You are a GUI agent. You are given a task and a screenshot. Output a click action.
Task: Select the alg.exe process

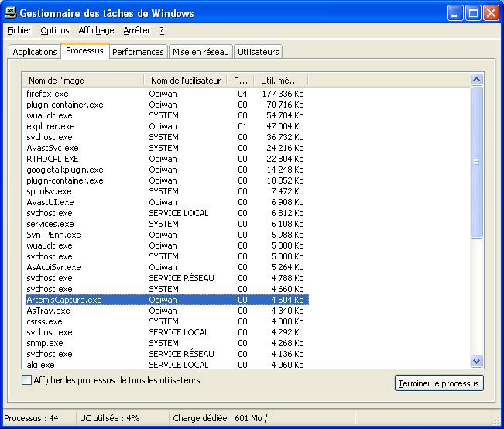[167, 365]
